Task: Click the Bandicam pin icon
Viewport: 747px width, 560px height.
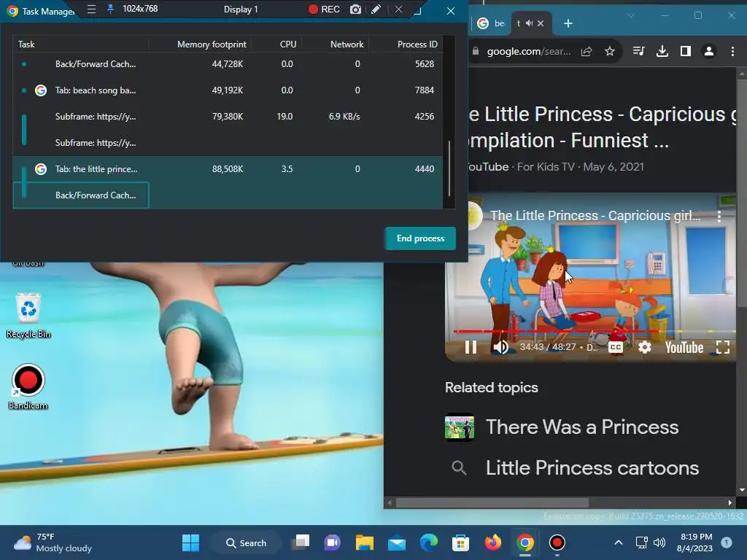Action: pos(110,9)
